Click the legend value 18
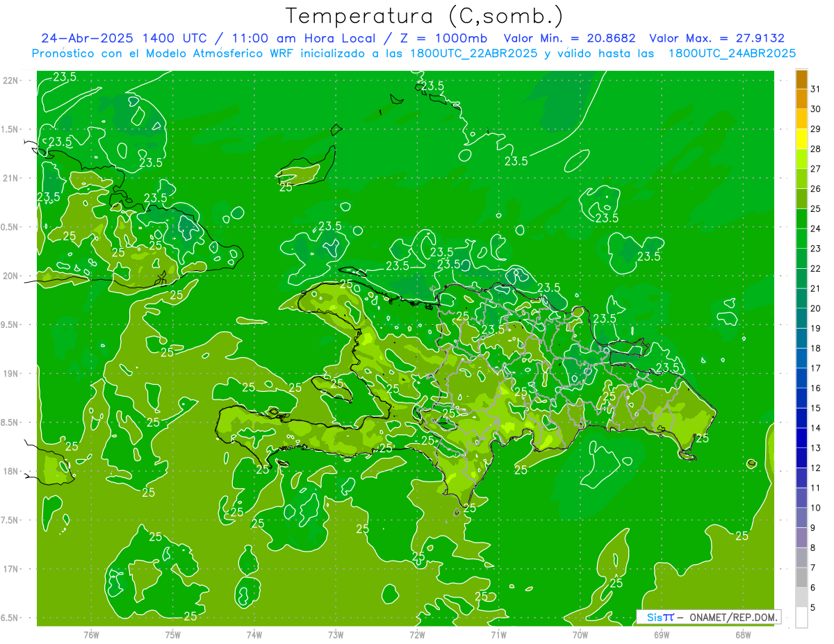This screenshot has height=644, width=834. click(815, 348)
